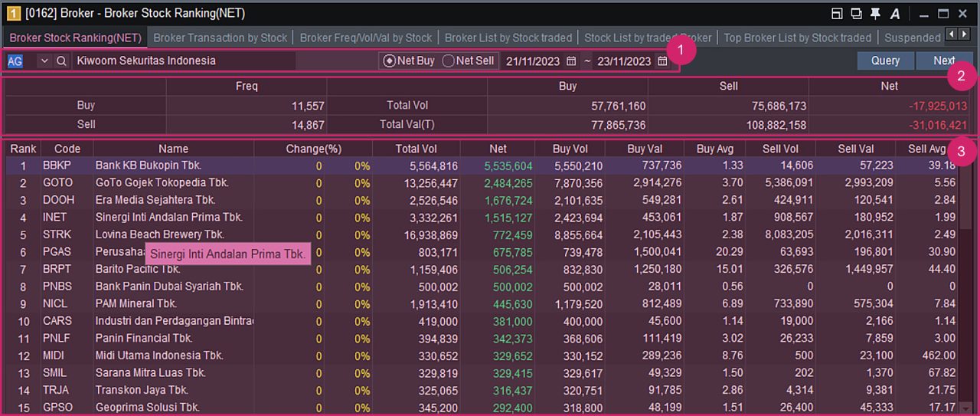Switch to Broker Transaction by Stock tab
The width and height of the screenshot is (980, 416).
[x=220, y=38]
